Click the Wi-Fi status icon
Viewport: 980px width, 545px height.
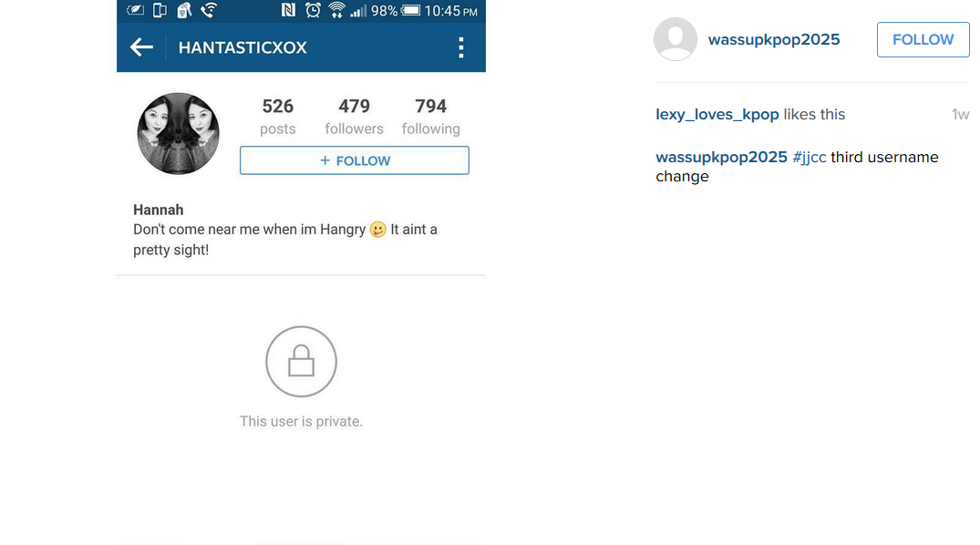[337, 10]
